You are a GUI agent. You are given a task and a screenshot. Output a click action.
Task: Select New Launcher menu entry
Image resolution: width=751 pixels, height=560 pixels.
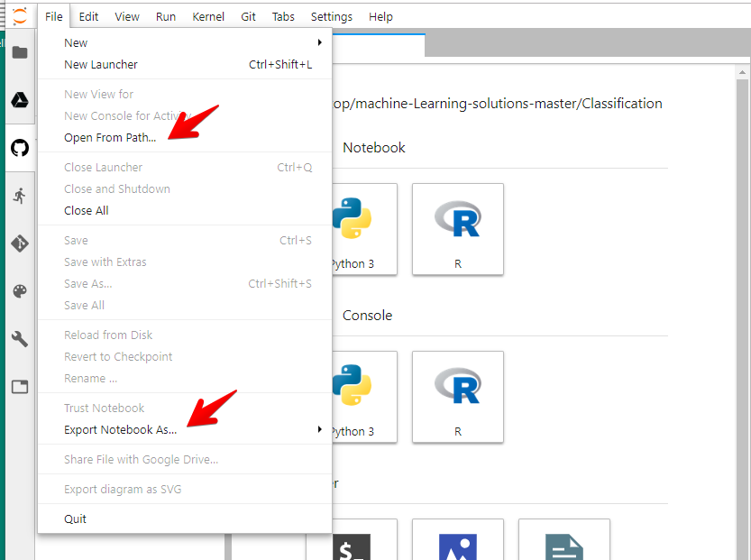(185, 64)
